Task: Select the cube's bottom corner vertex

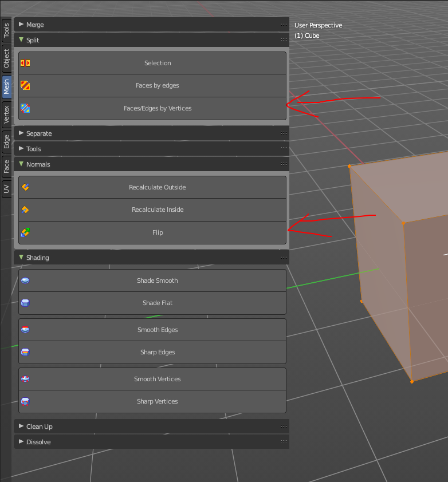Action: pyautogui.click(x=412, y=382)
